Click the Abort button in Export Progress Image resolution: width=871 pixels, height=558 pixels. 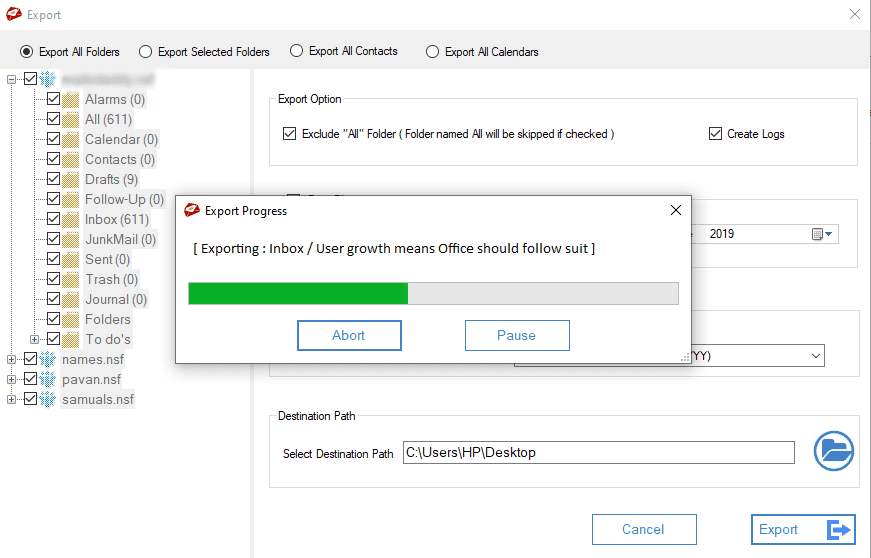(x=349, y=335)
